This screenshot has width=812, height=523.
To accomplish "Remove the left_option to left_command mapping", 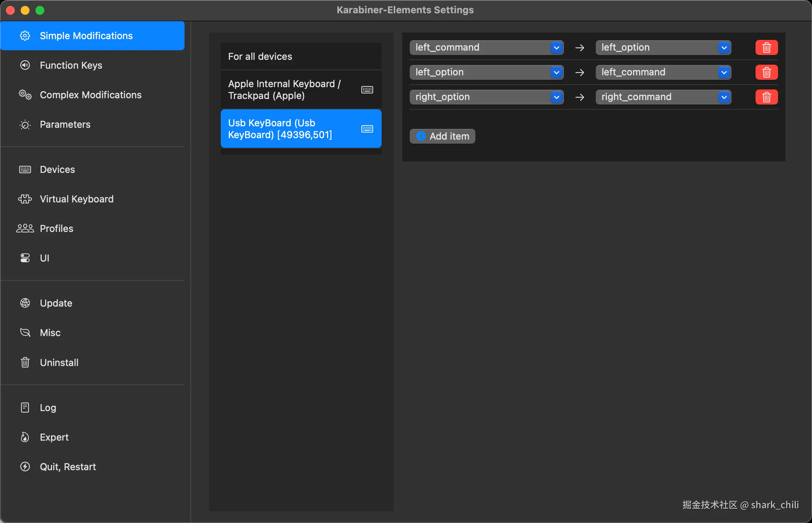I will point(766,72).
